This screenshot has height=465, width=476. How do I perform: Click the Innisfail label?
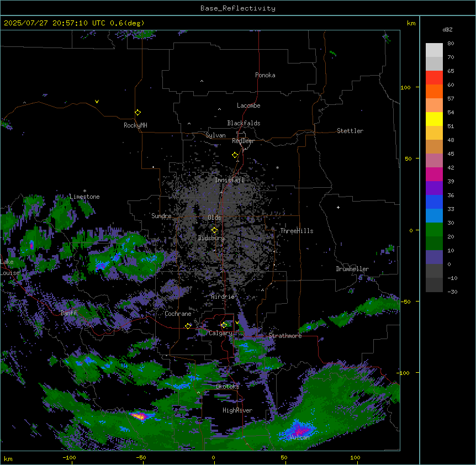(229, 180)
